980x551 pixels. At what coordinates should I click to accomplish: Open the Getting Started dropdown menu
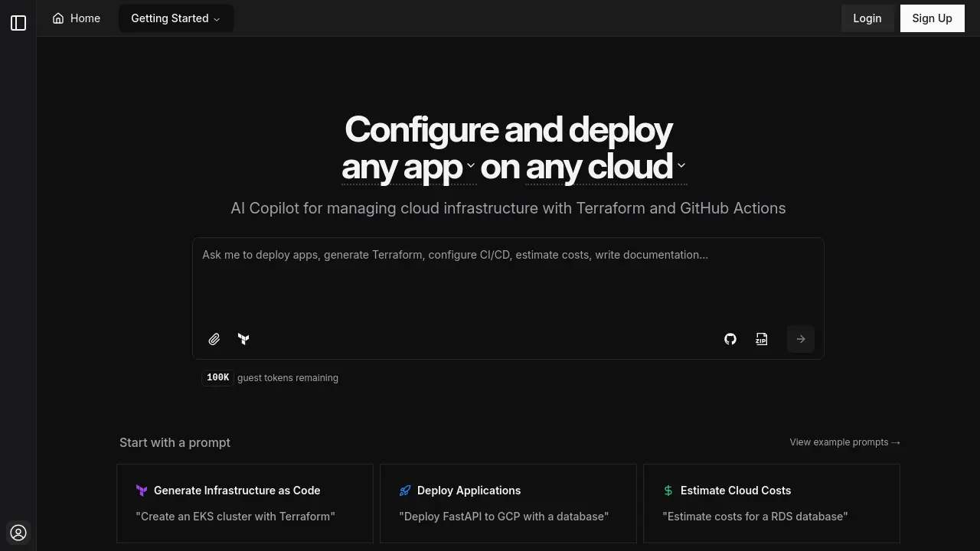(176, 18)
